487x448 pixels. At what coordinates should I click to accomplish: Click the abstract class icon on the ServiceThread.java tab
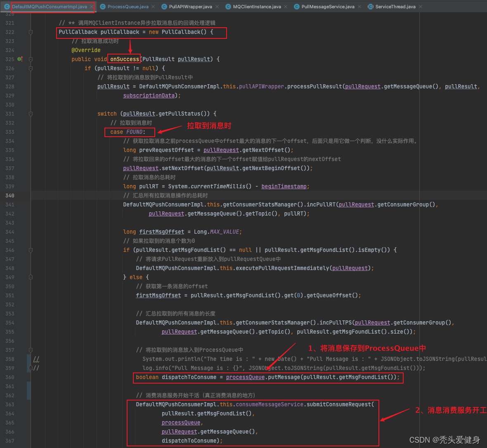coord(371,7)
